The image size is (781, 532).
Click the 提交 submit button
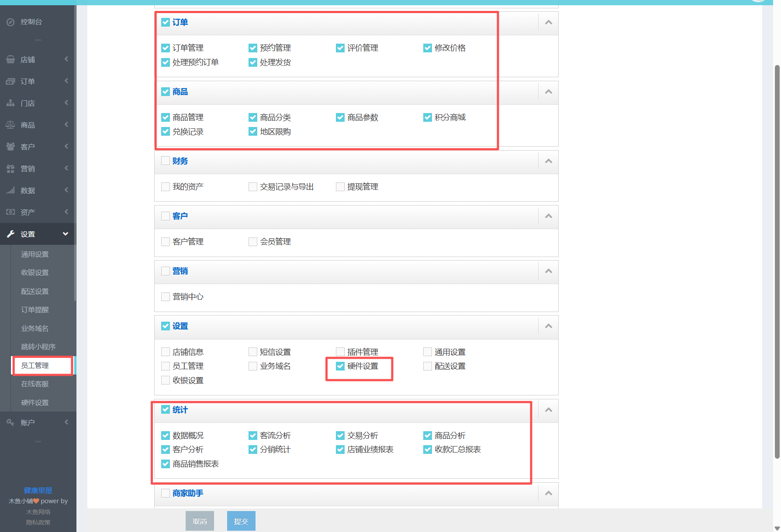pos(241,521)
